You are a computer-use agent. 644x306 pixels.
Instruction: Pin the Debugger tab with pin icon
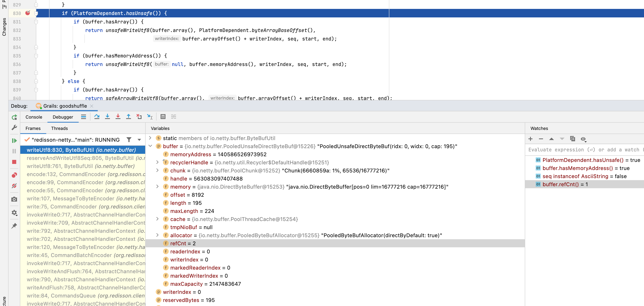point(14,225)
